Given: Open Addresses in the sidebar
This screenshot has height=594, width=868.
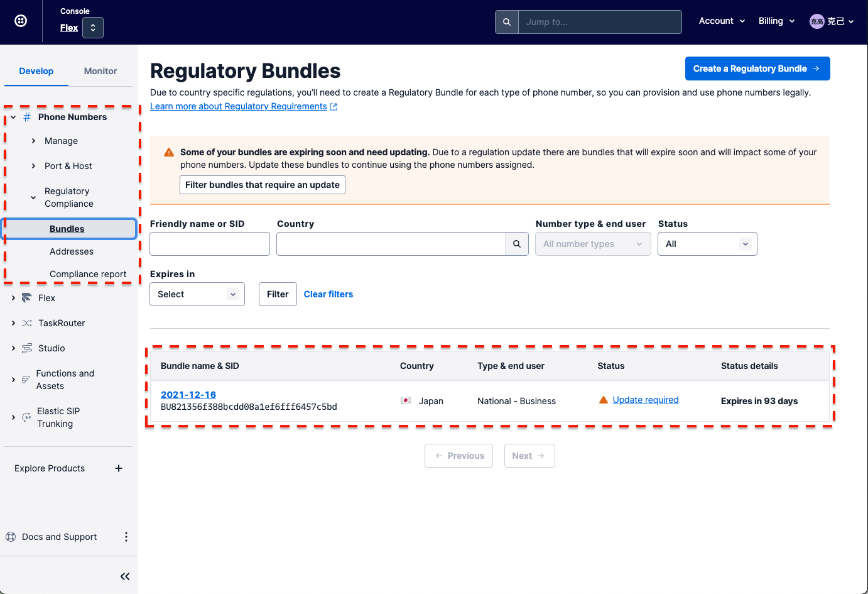Looking at the screenshot, I should click(x=72, y=251).
